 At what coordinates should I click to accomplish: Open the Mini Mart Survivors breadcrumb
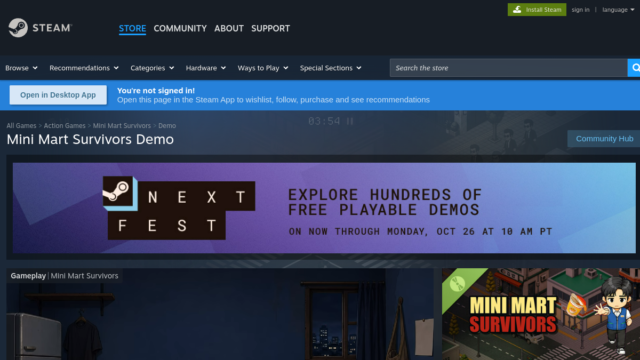click(122, 126)
